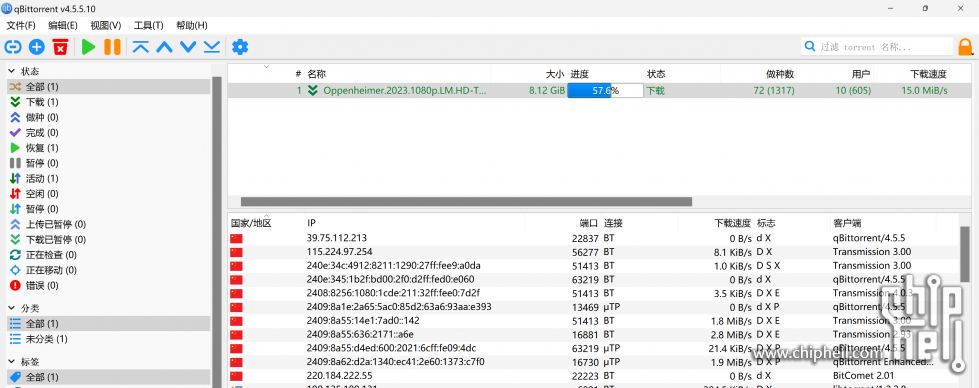This screenshot has width=979, height=388.
Task: Sort torrents by 名称 column header
Action: pyautogui.click(x=317, y=74)
